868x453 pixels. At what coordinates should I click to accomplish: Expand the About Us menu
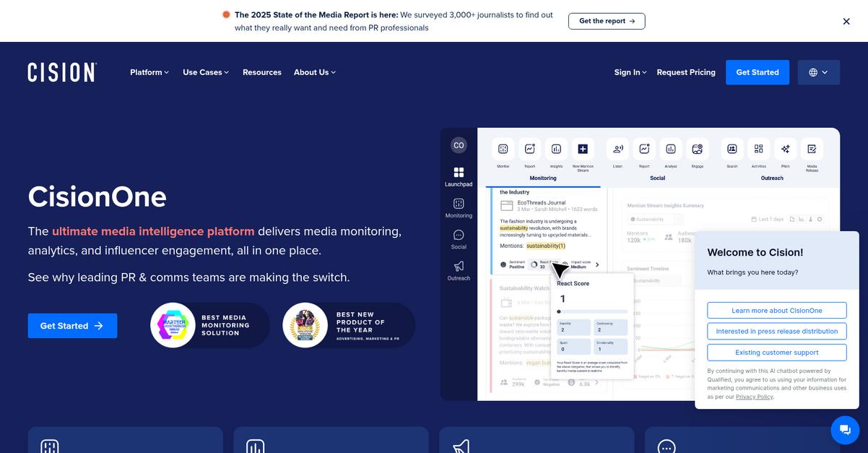coord(315,72)
